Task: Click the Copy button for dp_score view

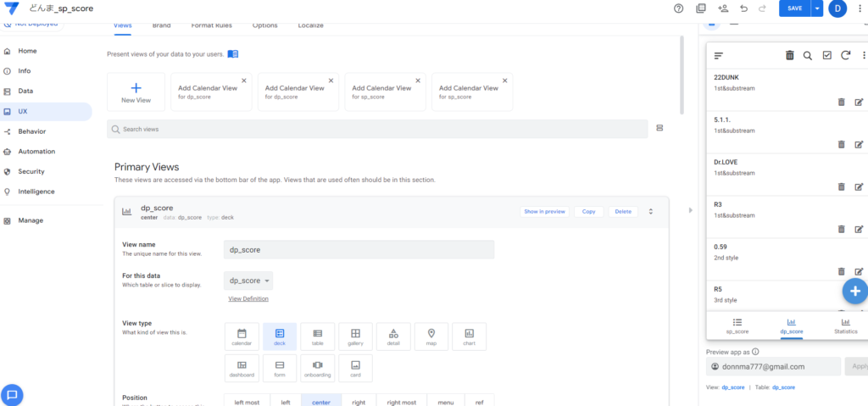Action: coord(589,212)
